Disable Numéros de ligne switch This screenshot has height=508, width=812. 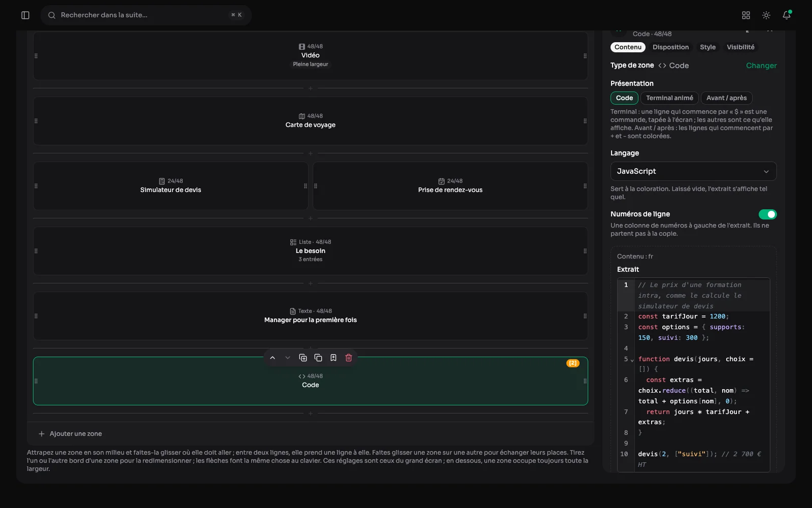pos(767,214)
